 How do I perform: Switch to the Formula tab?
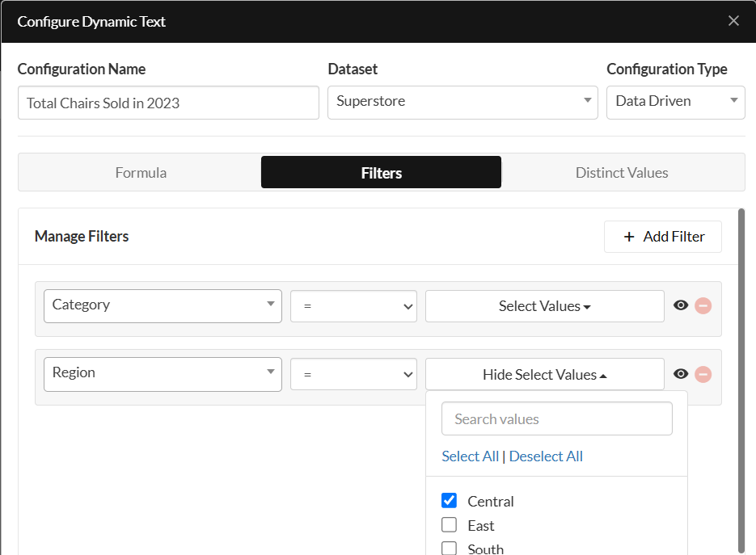(141, 172)
